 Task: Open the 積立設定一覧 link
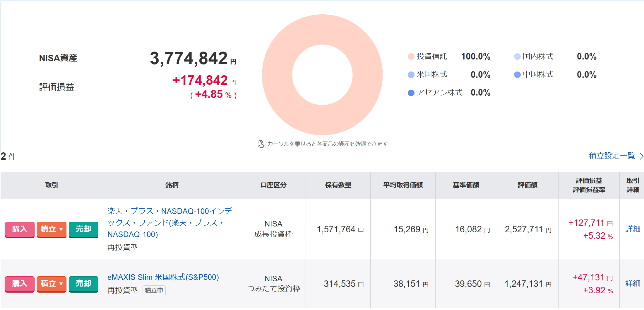612,156
